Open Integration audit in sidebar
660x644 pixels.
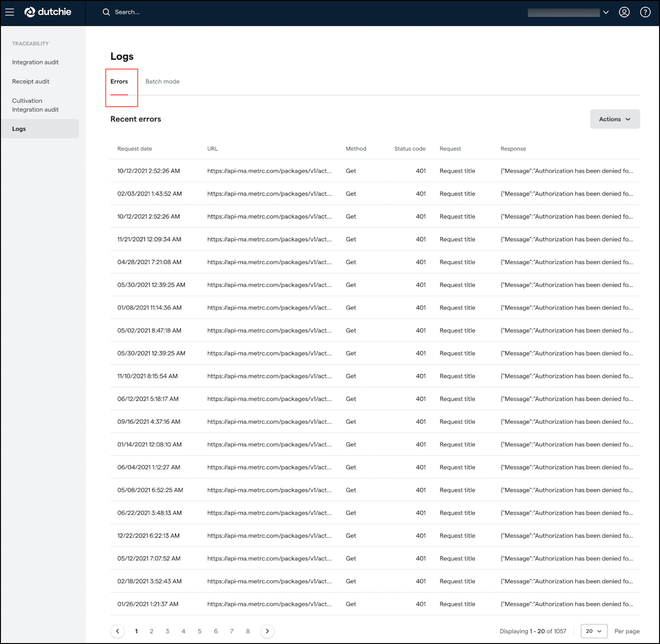35,62
